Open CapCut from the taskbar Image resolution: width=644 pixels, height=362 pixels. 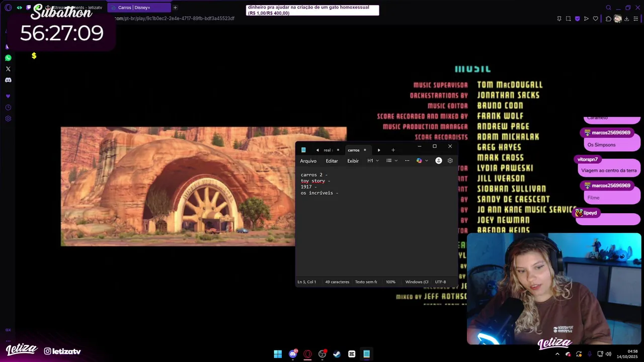point(352,354)
